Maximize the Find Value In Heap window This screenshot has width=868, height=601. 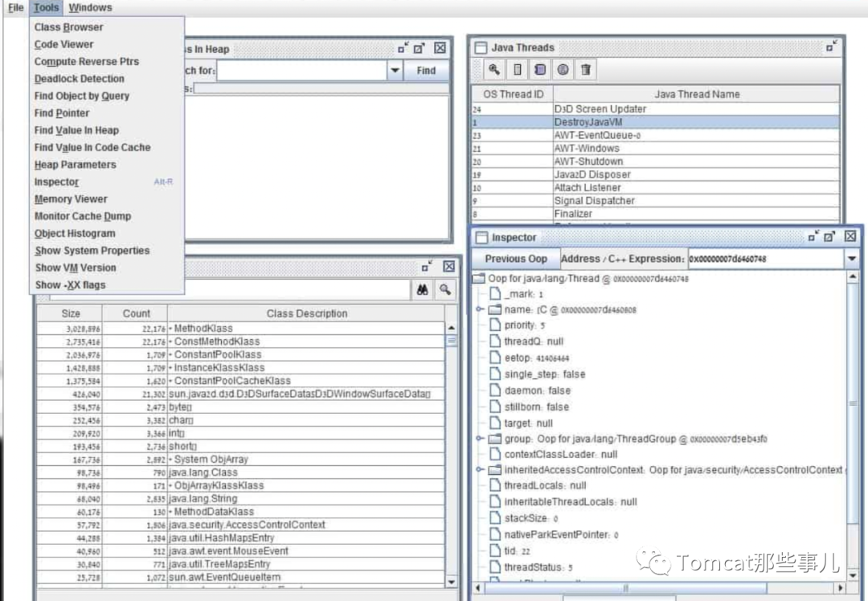point(419,48)
